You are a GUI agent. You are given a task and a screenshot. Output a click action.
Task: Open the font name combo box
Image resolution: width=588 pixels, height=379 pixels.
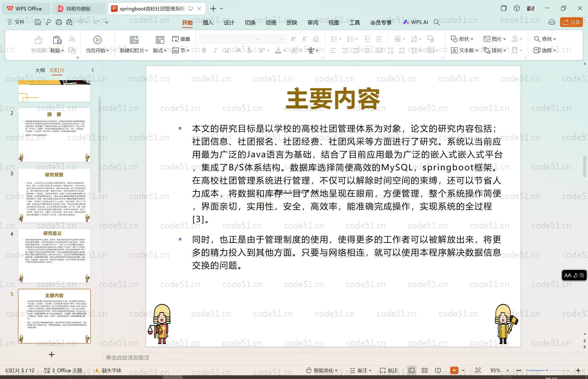coord(230,39)
